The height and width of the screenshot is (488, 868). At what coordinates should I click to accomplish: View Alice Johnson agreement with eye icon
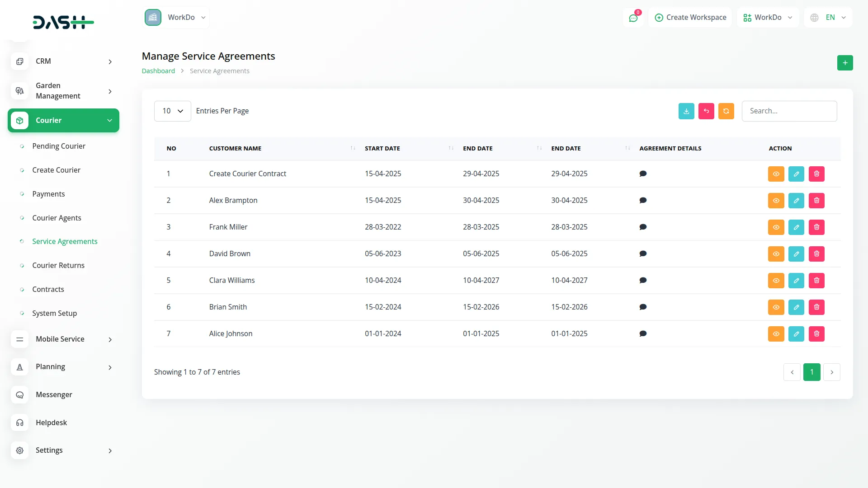point(776,334)
